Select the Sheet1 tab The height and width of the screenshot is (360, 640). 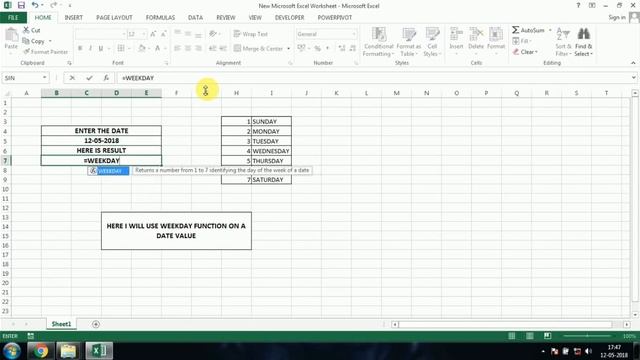point(61,324)
